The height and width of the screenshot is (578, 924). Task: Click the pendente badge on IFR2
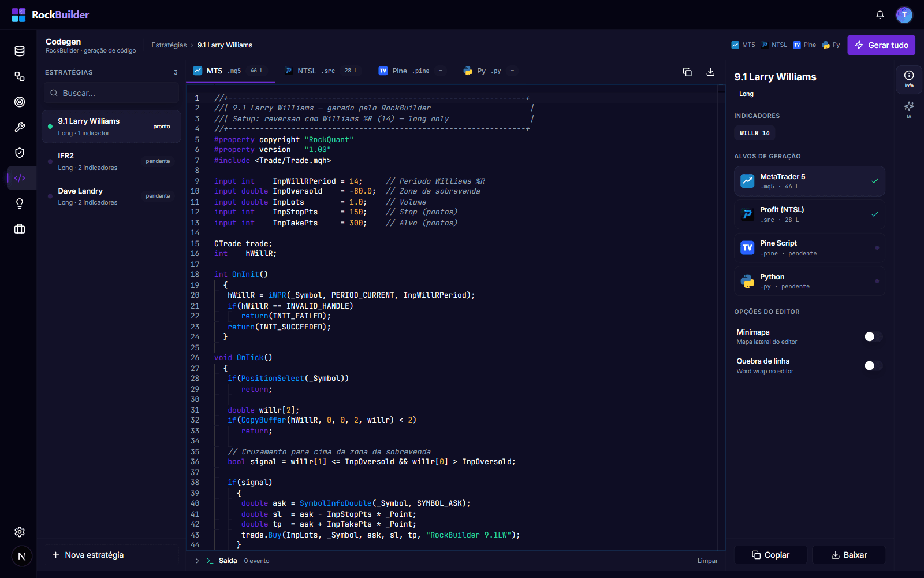tap(158, 161)
